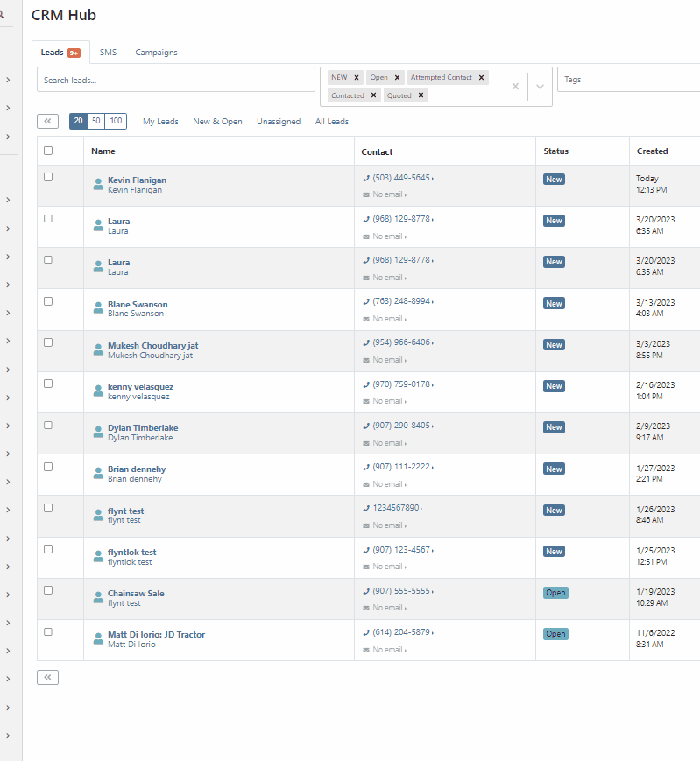
Task: Click bottom double-chevron previous page button
Action: point(47,677)
